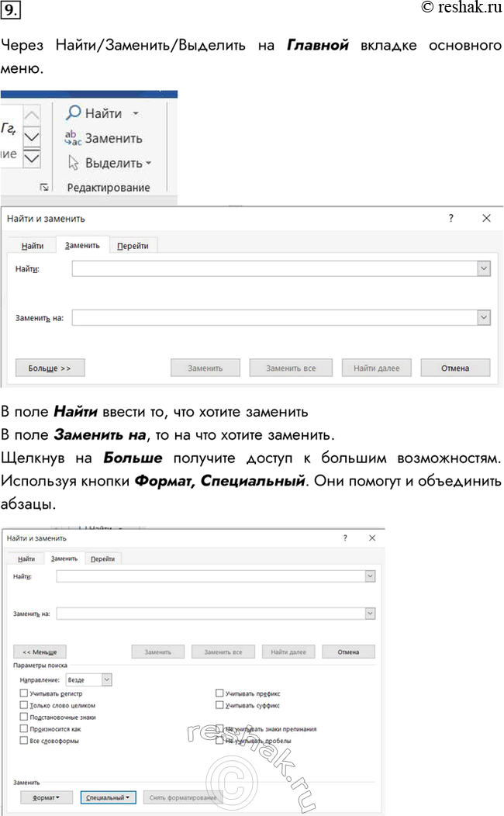The width and height of the screenshot is (504, 816).
Task: Enable the Учитывать суффикс checkbox
Action: pos(219,705)
